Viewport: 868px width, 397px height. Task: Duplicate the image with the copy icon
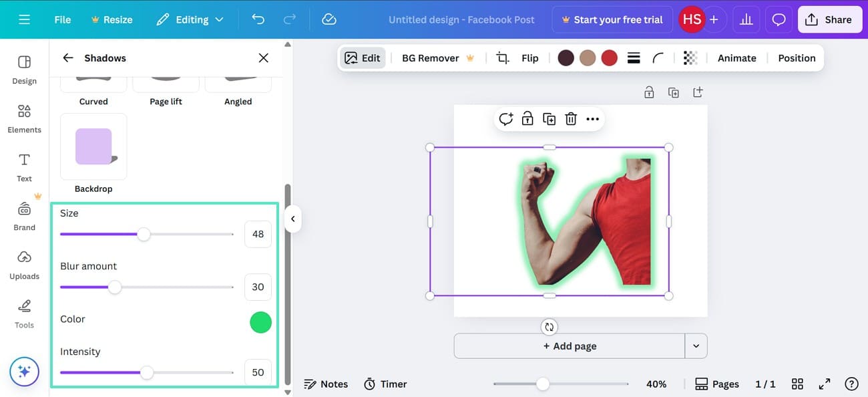click(x=549, y=118)
